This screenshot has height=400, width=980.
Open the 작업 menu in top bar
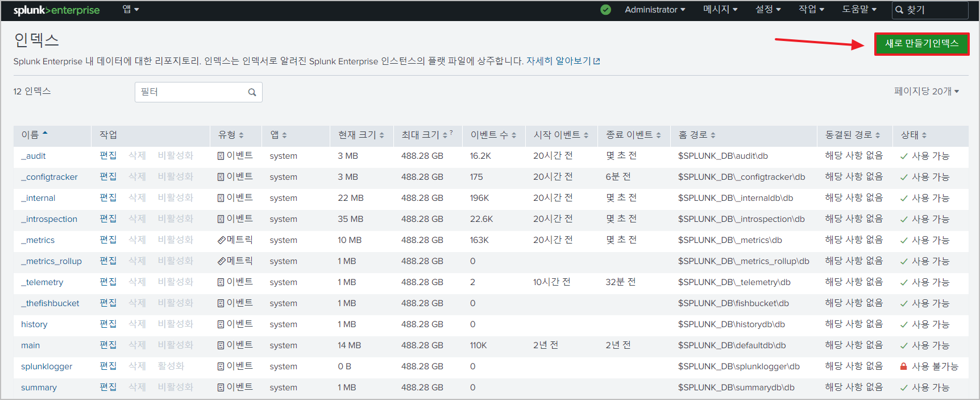pos(811,10)
